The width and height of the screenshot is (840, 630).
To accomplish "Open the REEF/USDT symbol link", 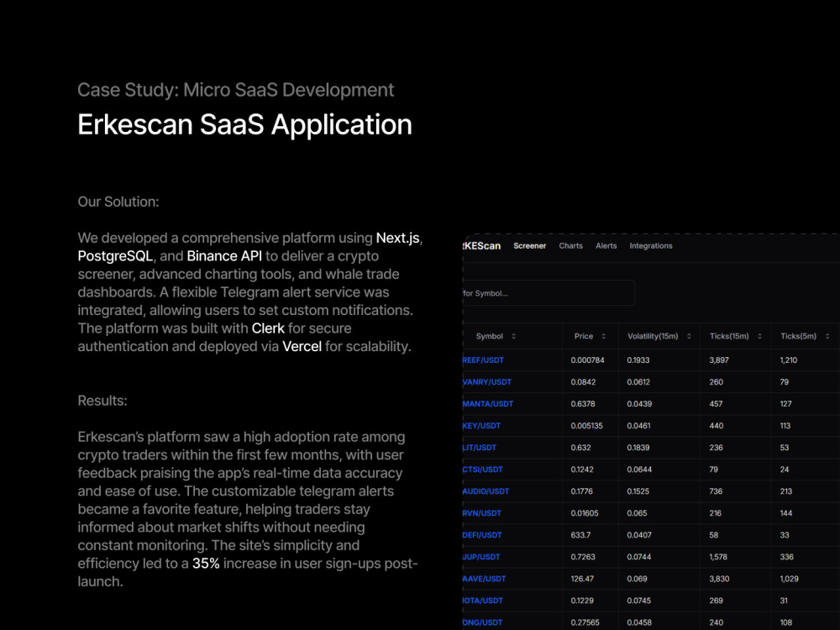I will click(483, 360).
